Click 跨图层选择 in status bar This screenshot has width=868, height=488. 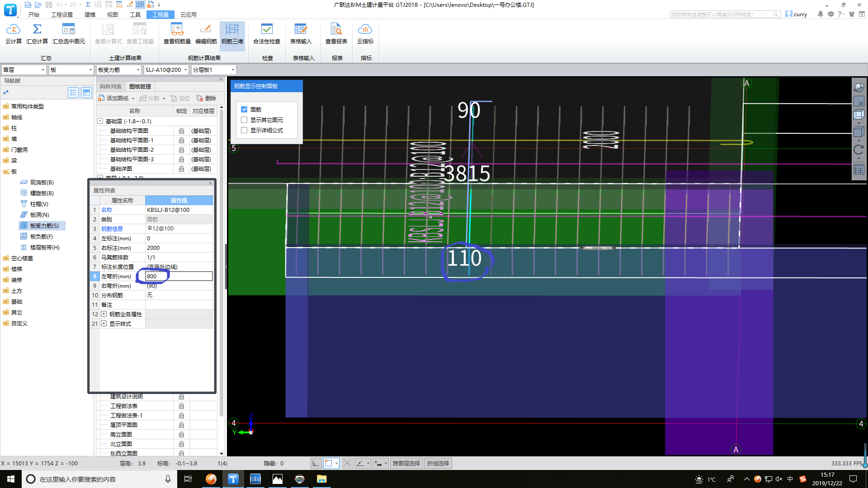click(406, 463)
